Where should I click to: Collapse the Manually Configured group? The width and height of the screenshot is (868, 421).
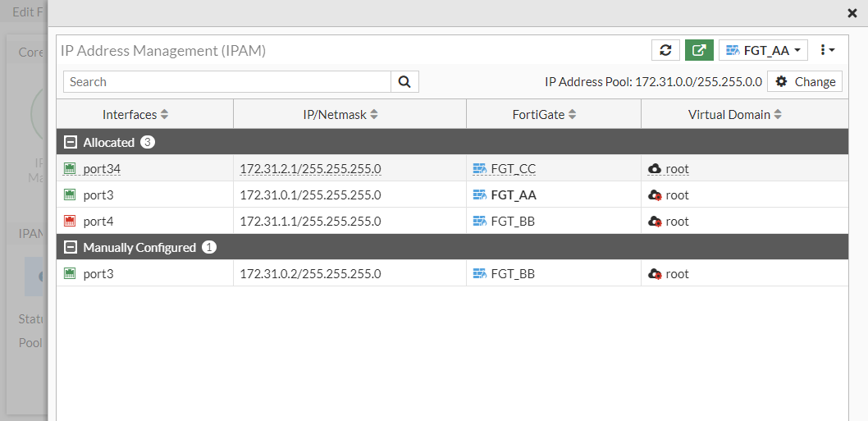point(70,247)
